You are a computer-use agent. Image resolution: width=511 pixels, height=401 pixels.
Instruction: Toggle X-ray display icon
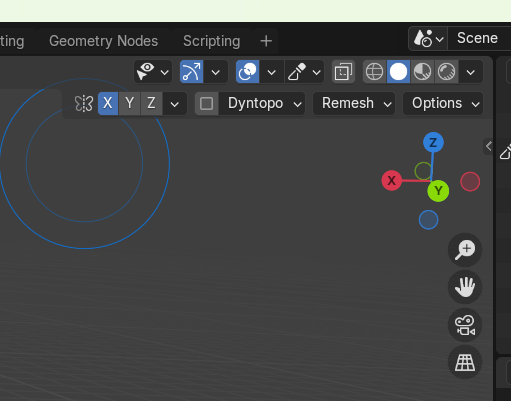tap(343, 72)
